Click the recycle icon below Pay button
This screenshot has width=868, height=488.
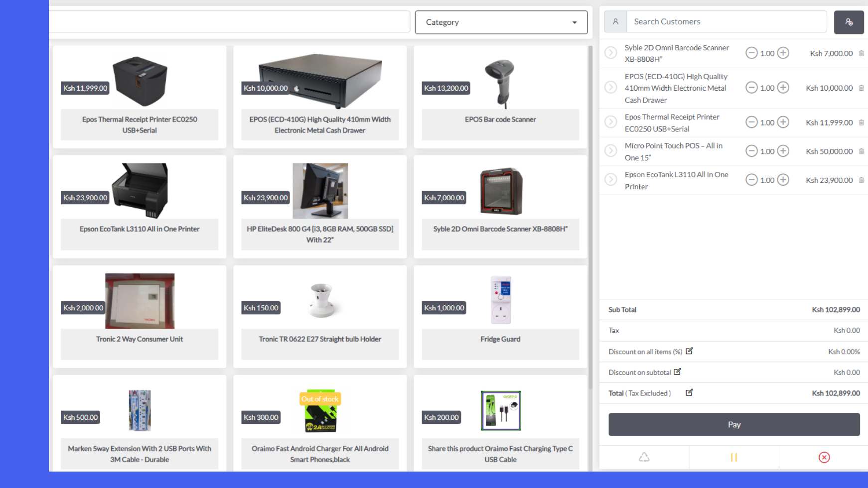[644, 457]
